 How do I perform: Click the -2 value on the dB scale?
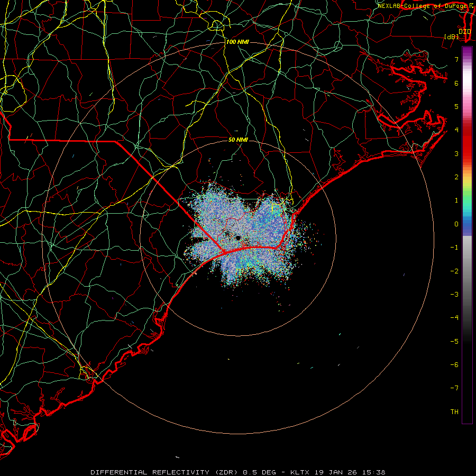click(x=454, y=271)
